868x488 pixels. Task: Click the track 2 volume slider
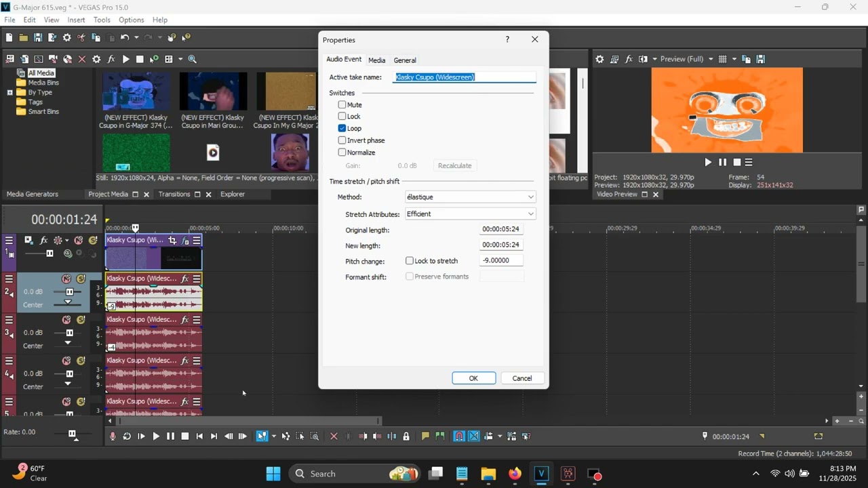pos(68,292)
